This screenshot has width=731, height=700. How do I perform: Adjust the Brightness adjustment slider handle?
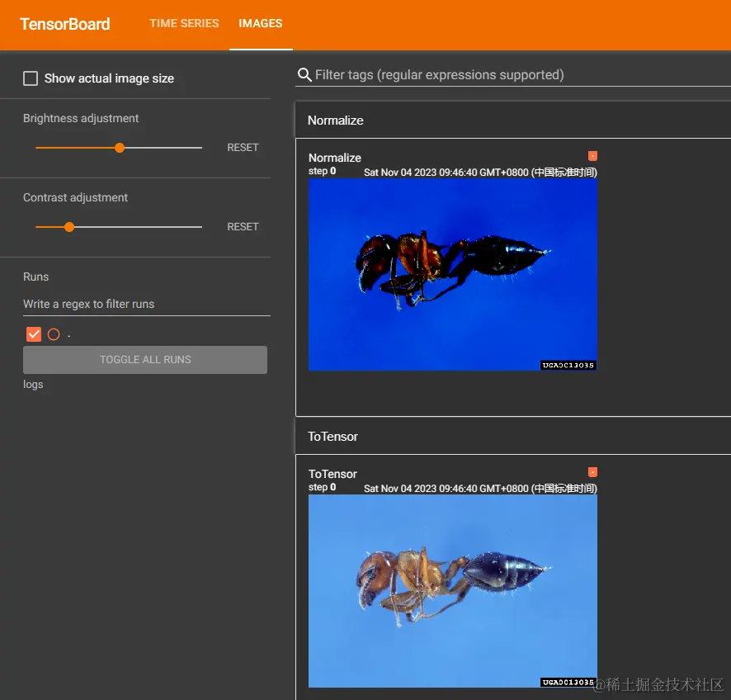point(120,148)
